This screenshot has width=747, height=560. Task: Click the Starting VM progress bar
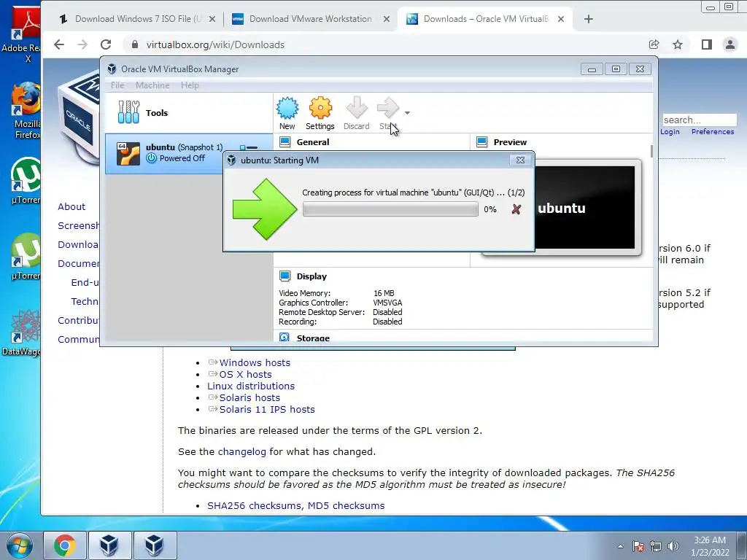click(x=390, y=209)
